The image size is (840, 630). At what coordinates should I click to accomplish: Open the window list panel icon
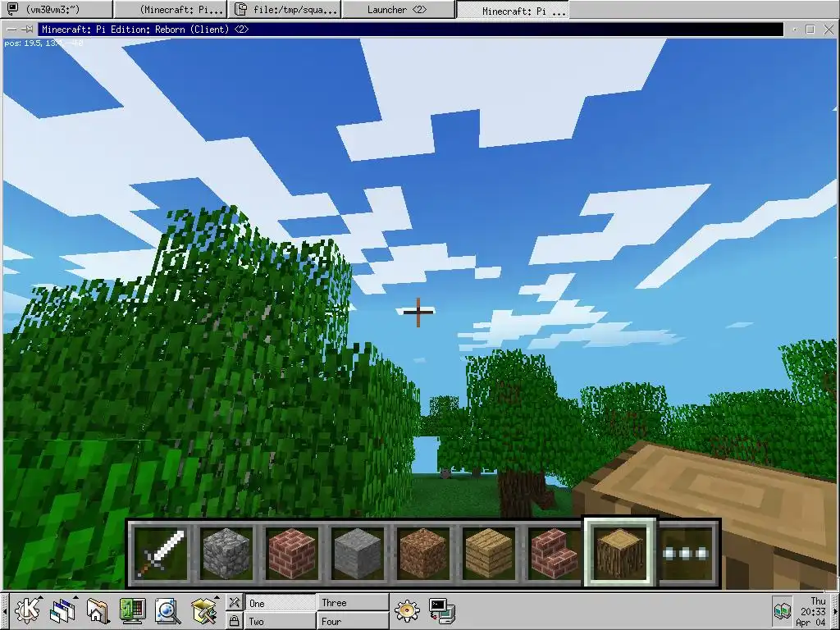(x=63, y=610)
